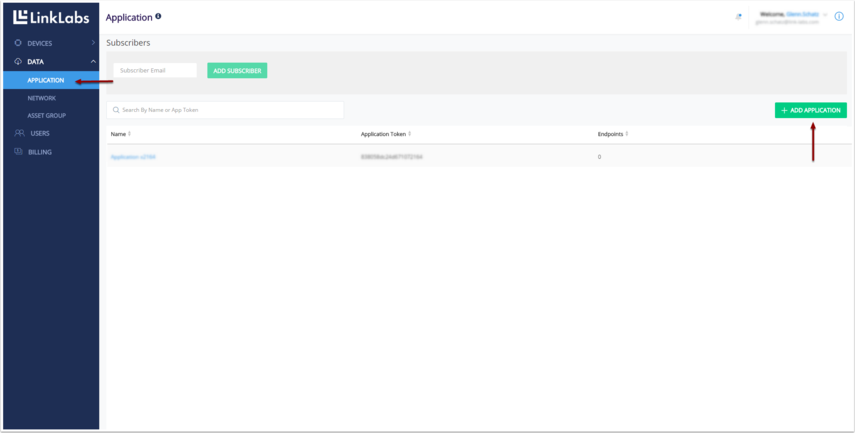Screen dimensions: 855x433
Task: Click the info icon beside Application title
Action: tap(158, 16)
